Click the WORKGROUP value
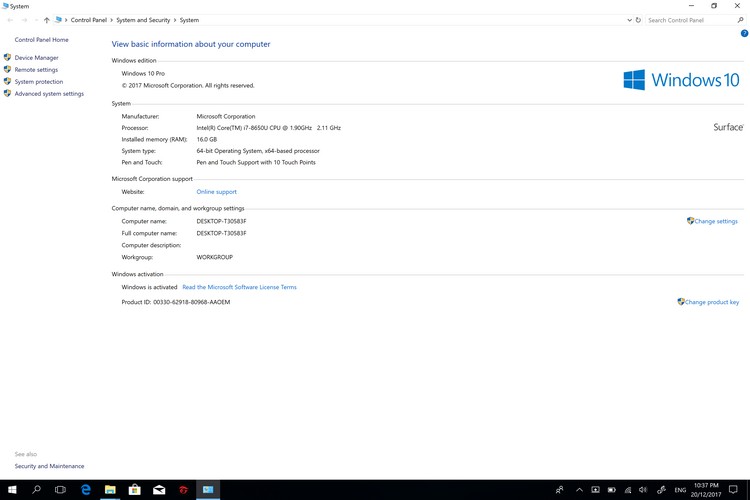 point(214,257)
